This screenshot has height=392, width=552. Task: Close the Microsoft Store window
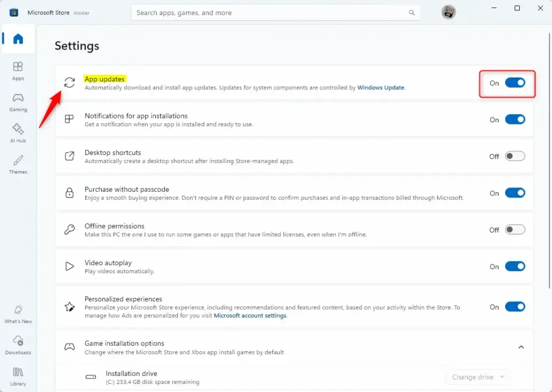coord(540,8)
